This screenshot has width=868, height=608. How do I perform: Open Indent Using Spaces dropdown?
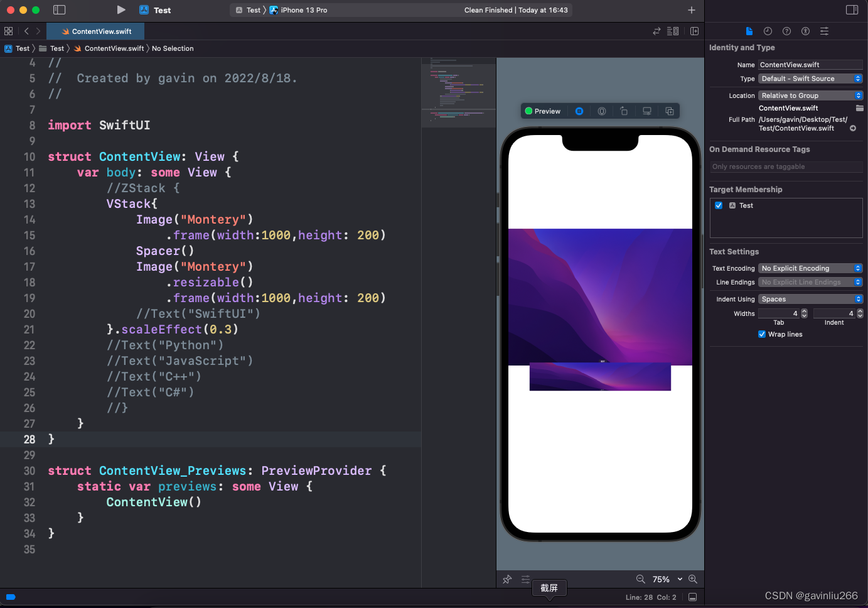tap(811, 299)
